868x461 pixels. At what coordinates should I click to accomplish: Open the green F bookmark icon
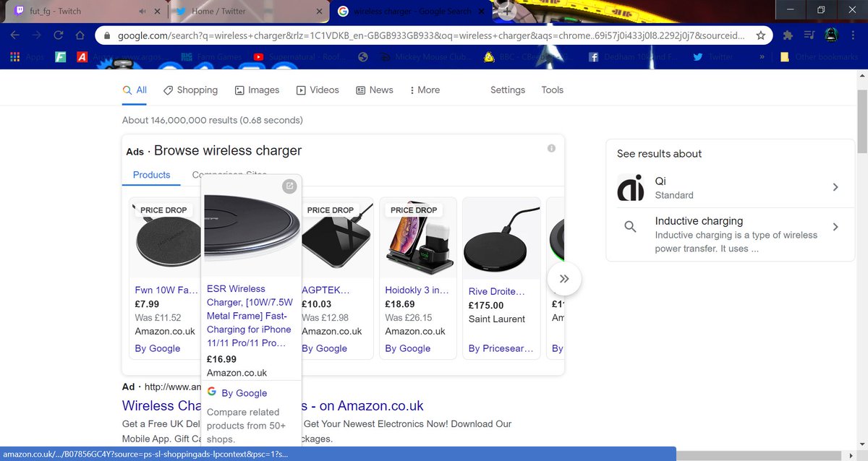click(x=61, y=57)
